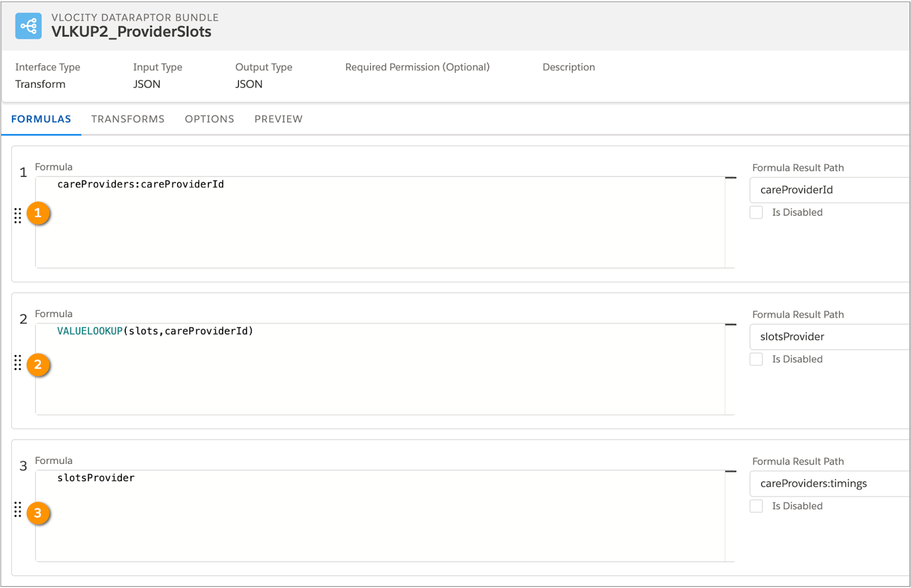The height and width of the screenshot is (588, 911).
Task: Select the orange step 3 badge
Action: [38, 513]
